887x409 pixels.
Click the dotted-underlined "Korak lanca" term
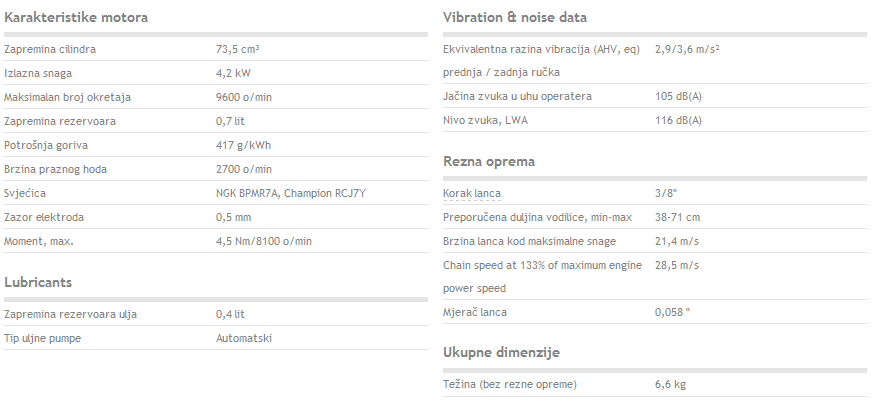[472, 193]
